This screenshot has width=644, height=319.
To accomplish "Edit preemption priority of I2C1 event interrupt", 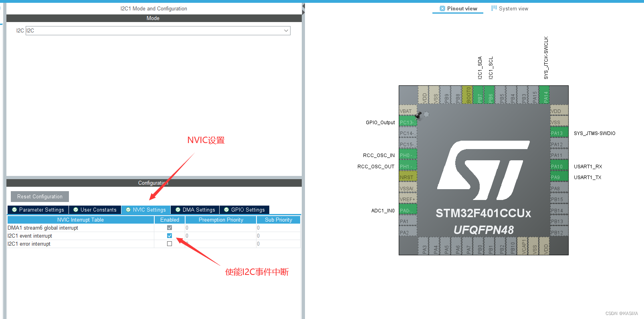I will [221, 236].
